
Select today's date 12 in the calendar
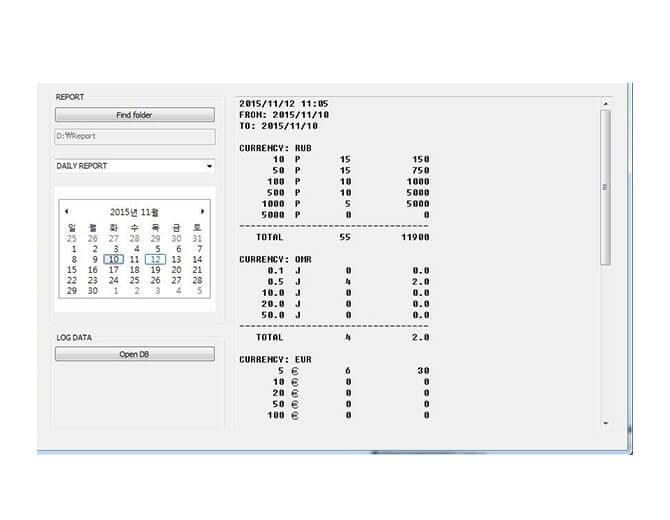[x=155, y=259]
